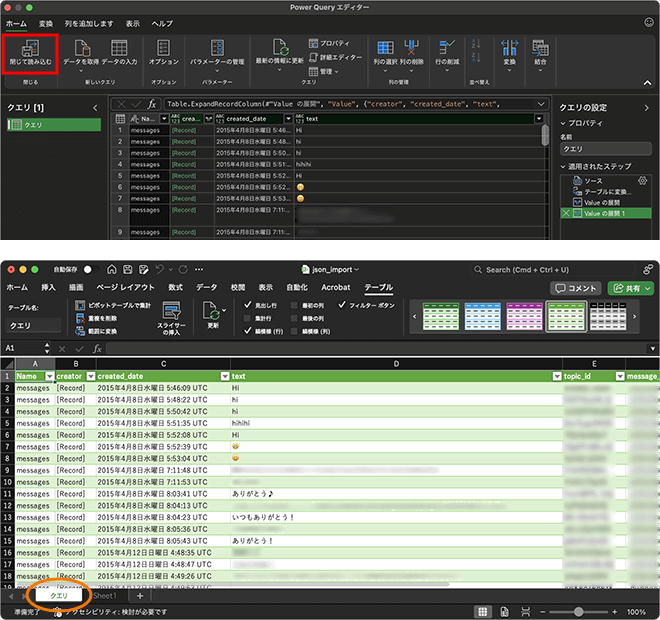Expand the Power Query formula bar chevron

click(541, 104)
